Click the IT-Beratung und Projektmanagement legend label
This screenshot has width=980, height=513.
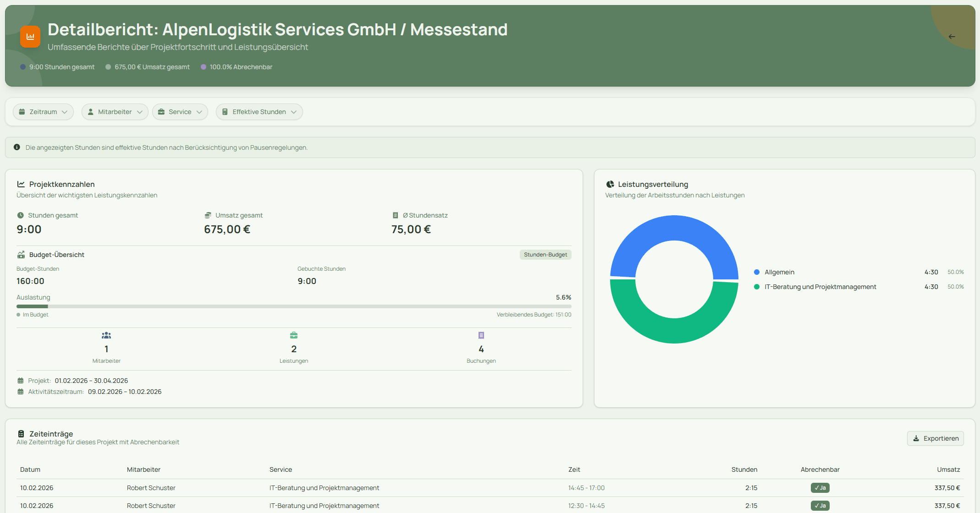820,287
